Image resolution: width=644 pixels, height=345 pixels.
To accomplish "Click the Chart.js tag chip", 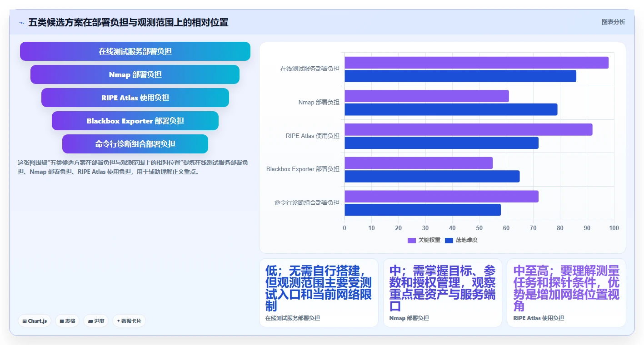I will point(35,321).
